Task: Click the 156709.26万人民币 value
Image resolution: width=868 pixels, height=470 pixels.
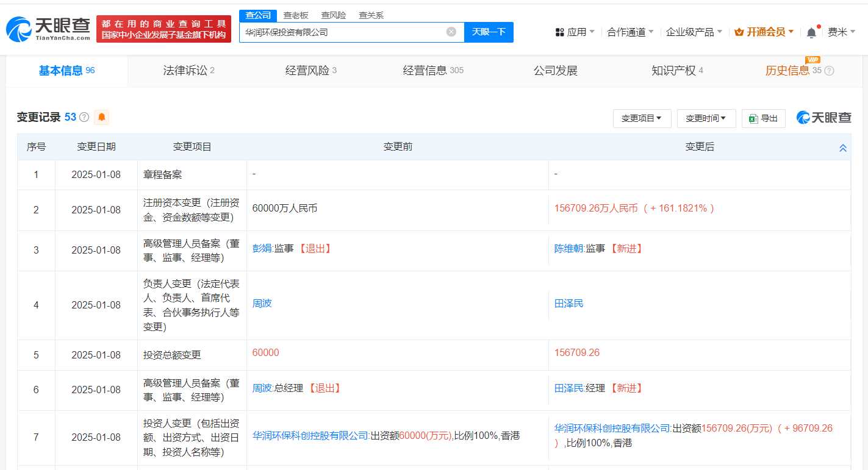Action: tap(596, 208)
